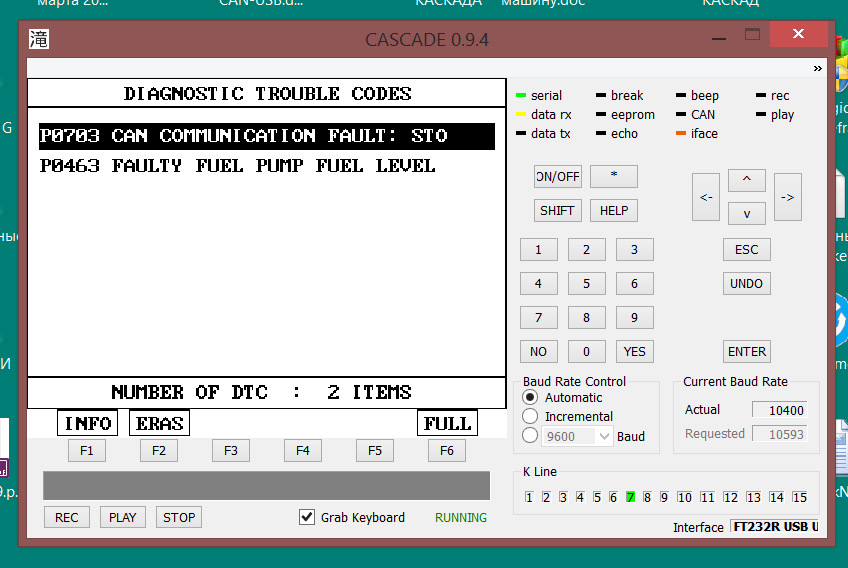Click the YES keypad button

(x=635, y=352)
